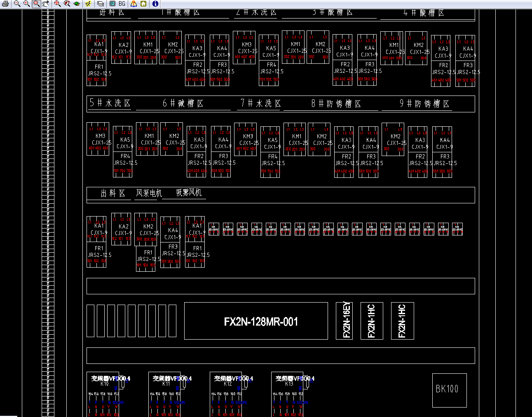Image resolution: width=532 pixels, height=417 pixels.
Task: Click the Print icon
Action: (x=5, y=4)
